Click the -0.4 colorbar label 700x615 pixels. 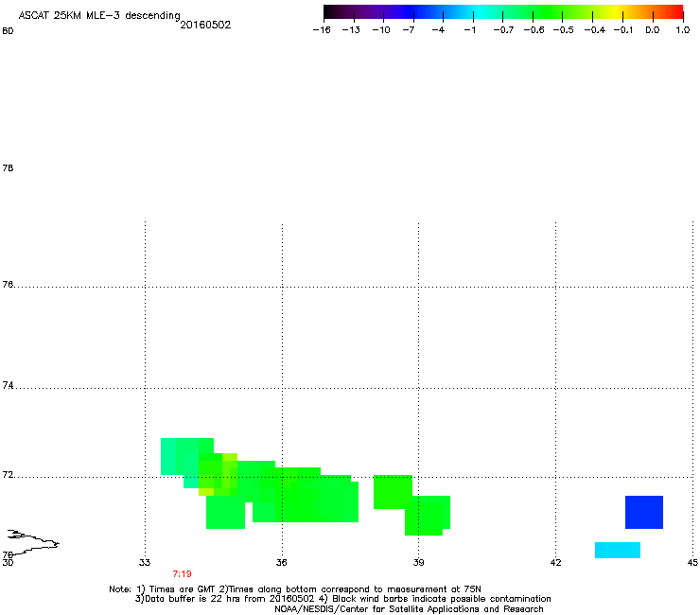pyautogui.click(x=595, y=30)
